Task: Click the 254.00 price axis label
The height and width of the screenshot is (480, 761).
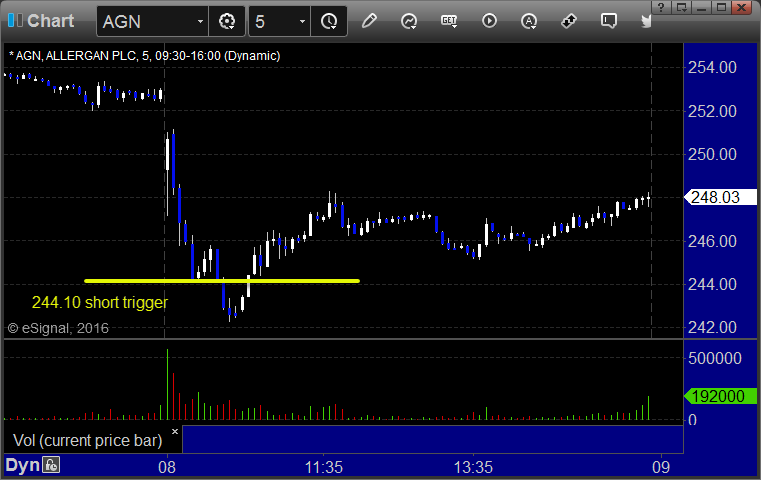Action: coord(712,67)
